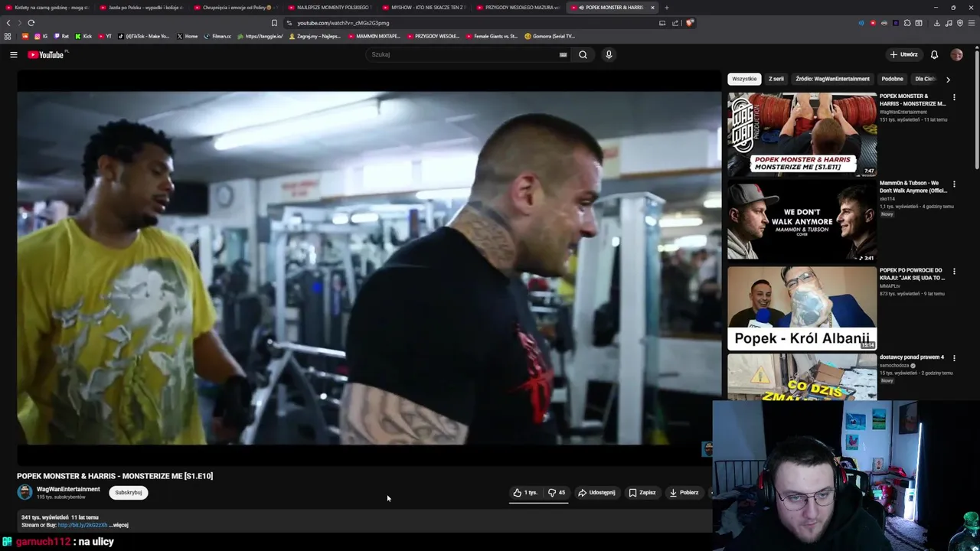Open the browser apps grid shortcut
Viewport: 980px width, 551px height.
[8, 36]
